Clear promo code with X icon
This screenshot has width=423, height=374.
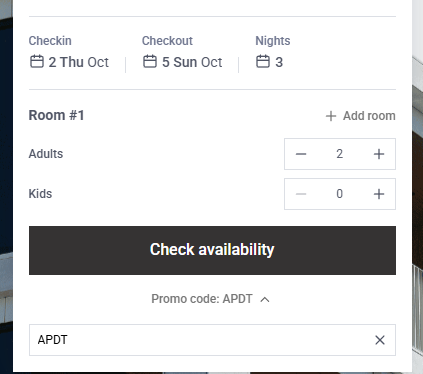(x=380, y=340)
